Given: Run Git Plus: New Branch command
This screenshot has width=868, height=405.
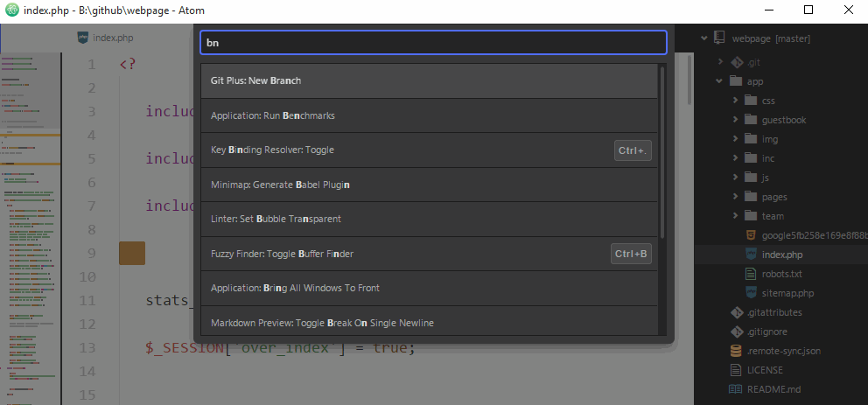Looking at the screenshot, I should pyautogui.click(x=429, y=80).
